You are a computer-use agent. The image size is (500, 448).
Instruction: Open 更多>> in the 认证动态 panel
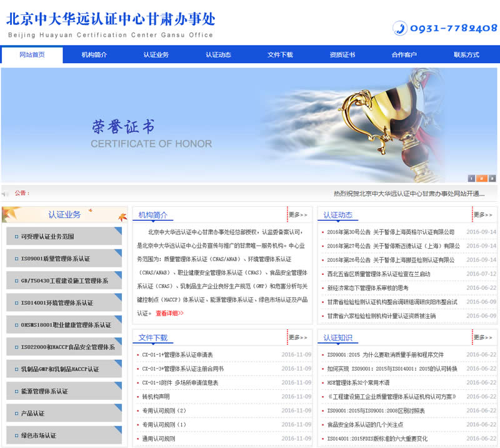pos(483,215)
